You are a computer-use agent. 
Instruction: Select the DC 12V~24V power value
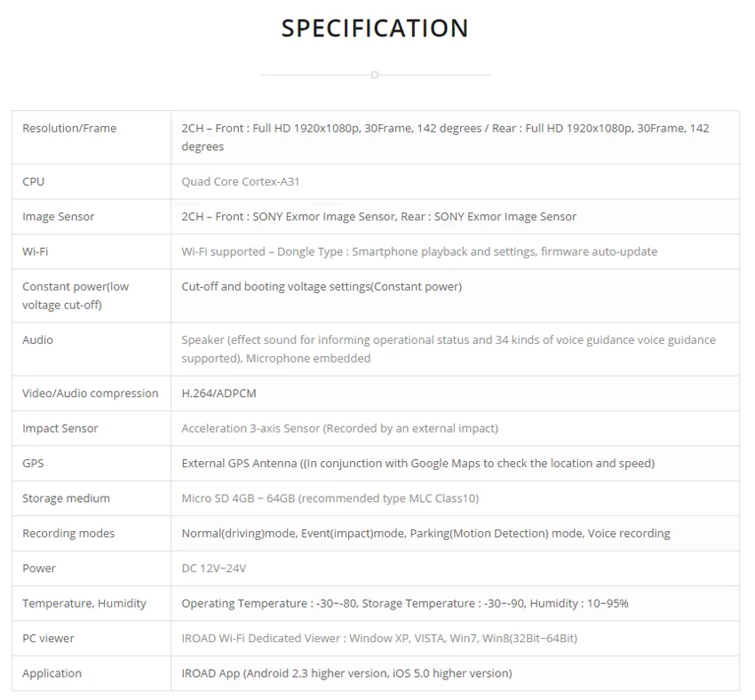click(x=214, y=569)
